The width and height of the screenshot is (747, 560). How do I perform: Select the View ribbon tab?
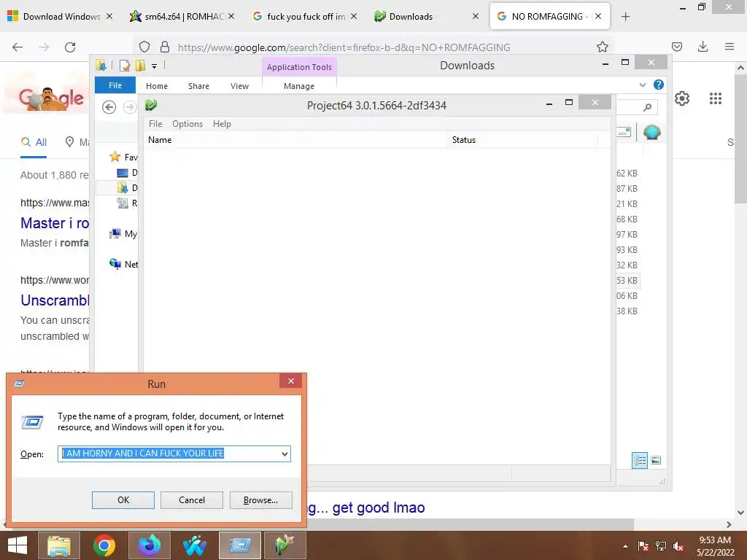[239, 86]
